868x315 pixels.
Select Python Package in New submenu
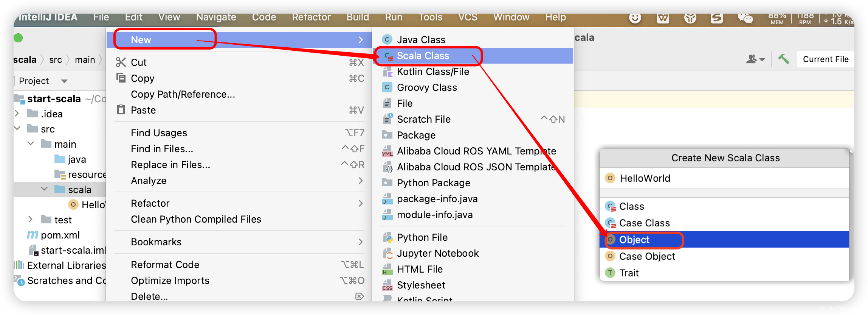click(x=473, y=183)
